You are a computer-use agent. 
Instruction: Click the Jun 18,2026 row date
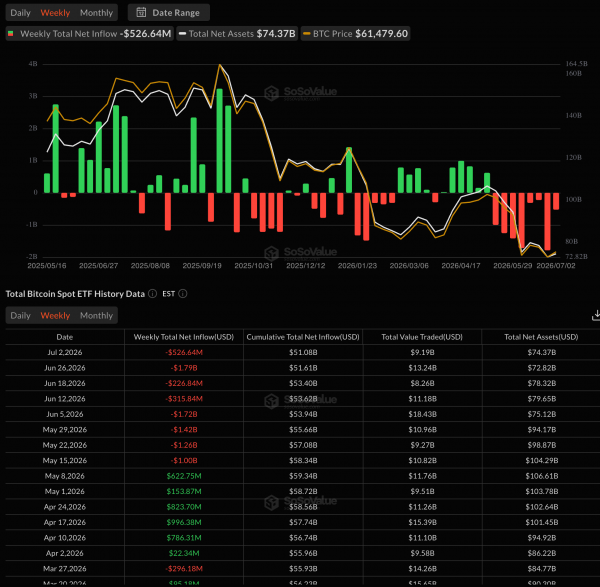pyautogui.click(x=65, y=383)
